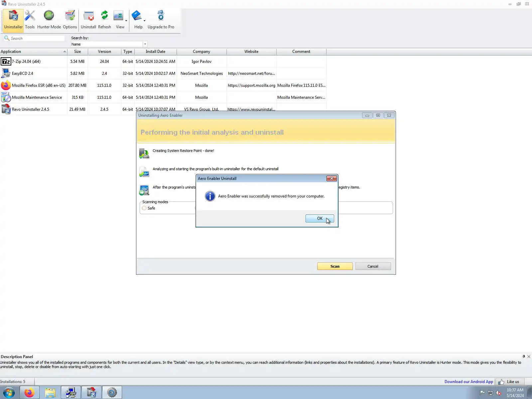
Task: Select the Revo Uninstaller 2.4.5 row icon
Action: coord(6,109)
